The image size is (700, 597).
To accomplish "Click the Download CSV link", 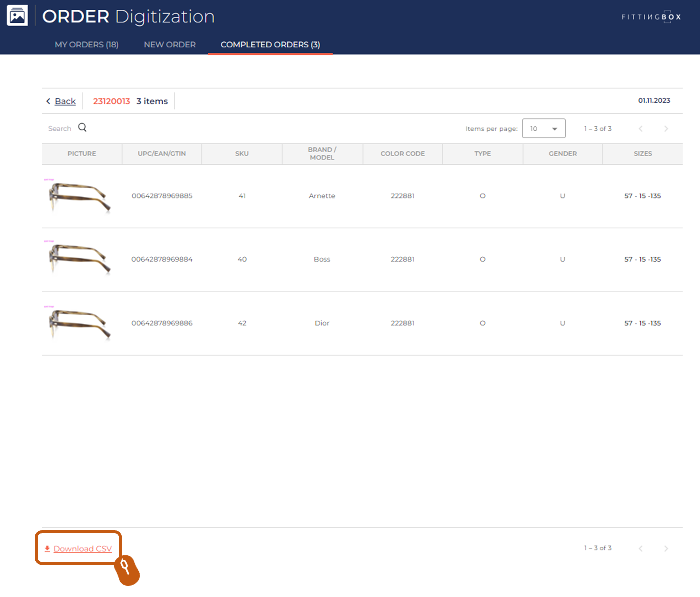I will point(83,549).
